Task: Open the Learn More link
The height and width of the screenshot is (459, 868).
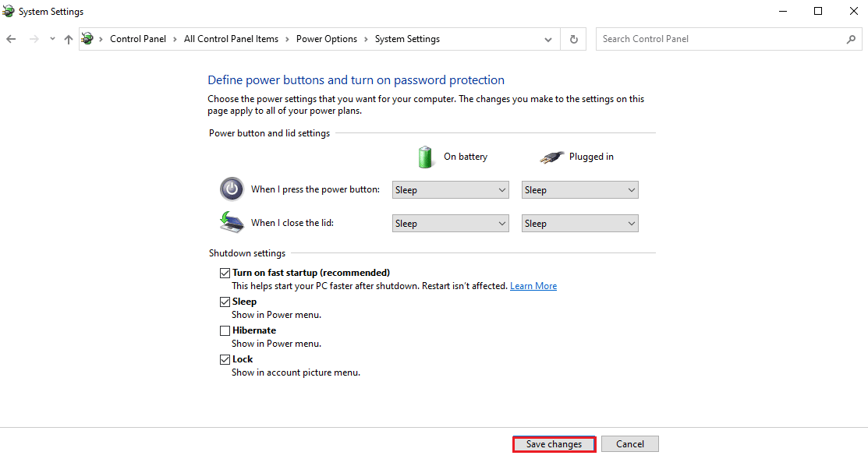Action: pos(533,286)
